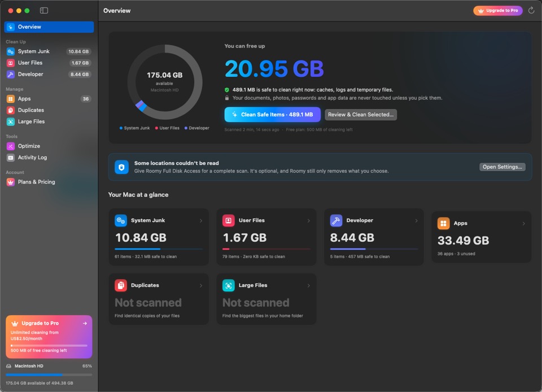Open the Developer sidebar section
Viewport: 542px width, 392px height.
49,75
